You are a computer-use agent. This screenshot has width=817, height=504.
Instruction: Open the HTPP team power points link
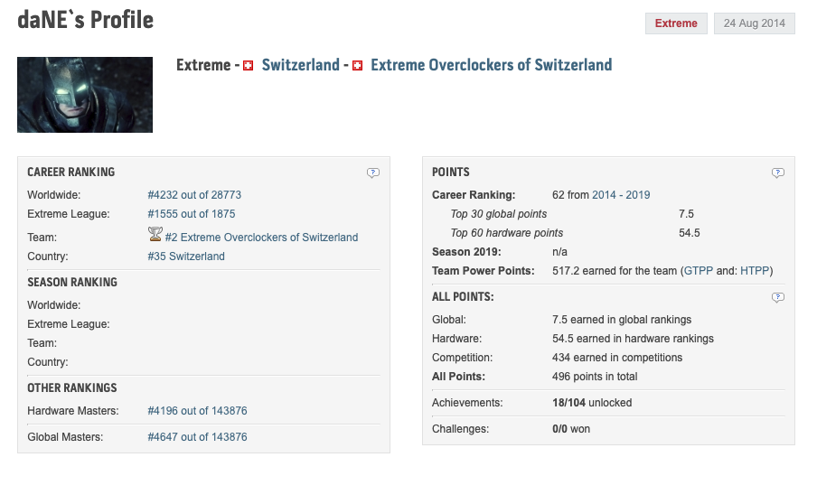755,271
